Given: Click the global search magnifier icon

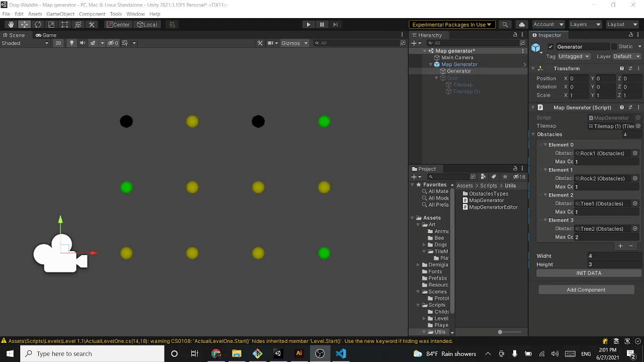Looking at the screenshot, I should [x=505, y=25].
